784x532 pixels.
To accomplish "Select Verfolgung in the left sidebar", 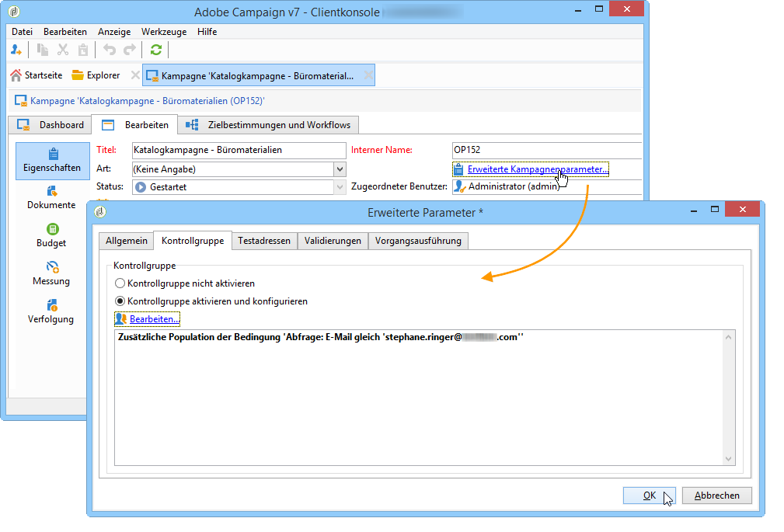I will pos(51,311).
